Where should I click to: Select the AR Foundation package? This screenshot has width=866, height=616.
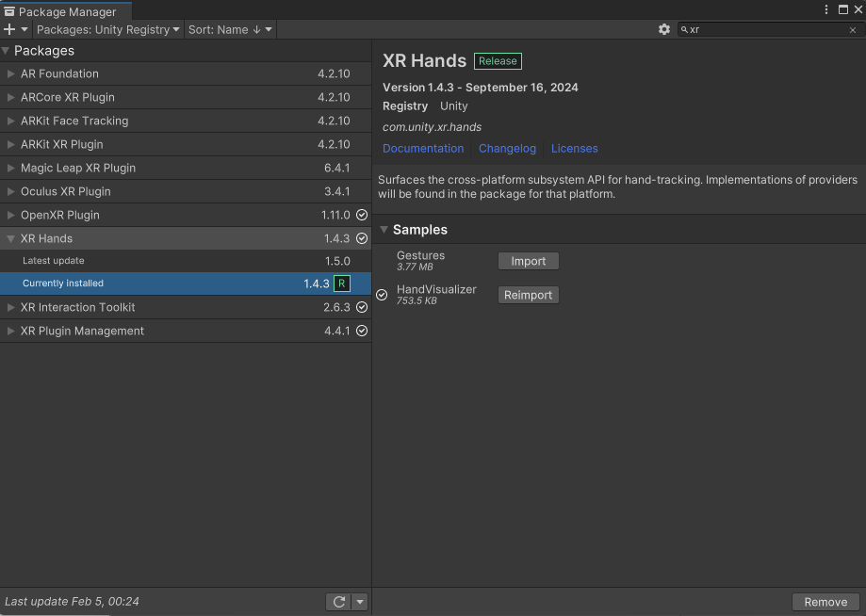coord(186,73)
